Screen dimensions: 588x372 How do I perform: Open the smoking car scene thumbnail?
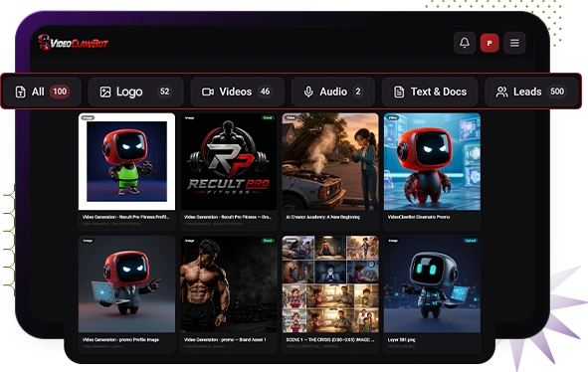(x=330, y=161)
